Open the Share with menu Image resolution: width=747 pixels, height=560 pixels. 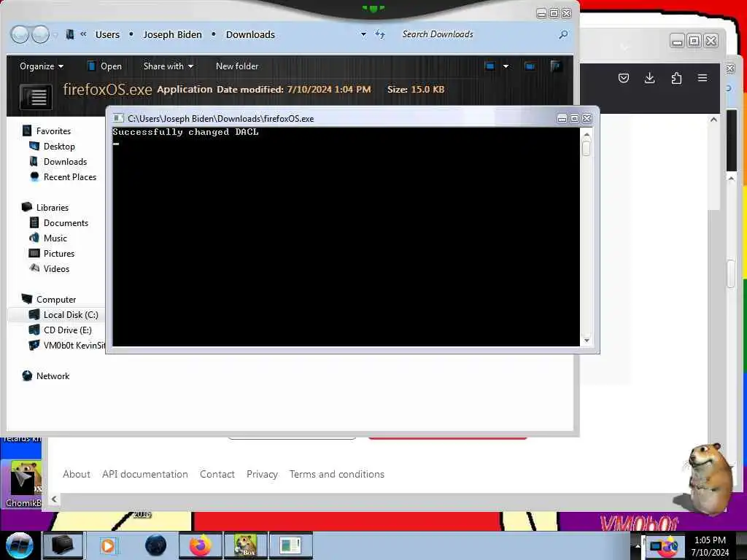coord(169,66)
